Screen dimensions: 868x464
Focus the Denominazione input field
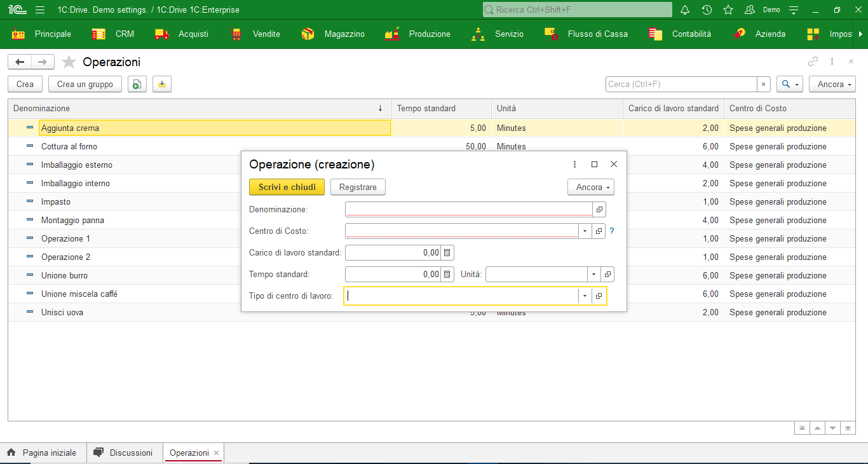point(469,209)
